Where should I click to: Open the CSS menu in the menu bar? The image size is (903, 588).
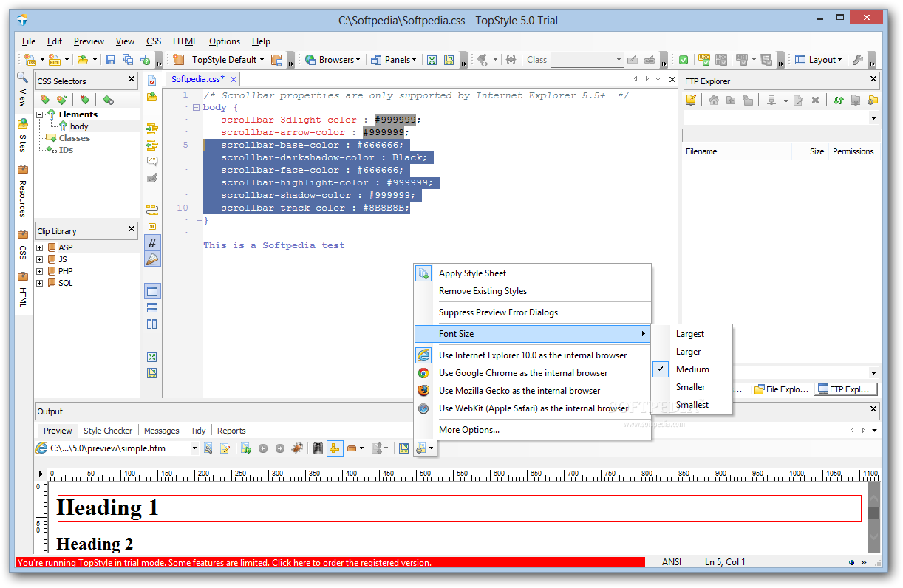pyautogui.click(x=154, y=41)
